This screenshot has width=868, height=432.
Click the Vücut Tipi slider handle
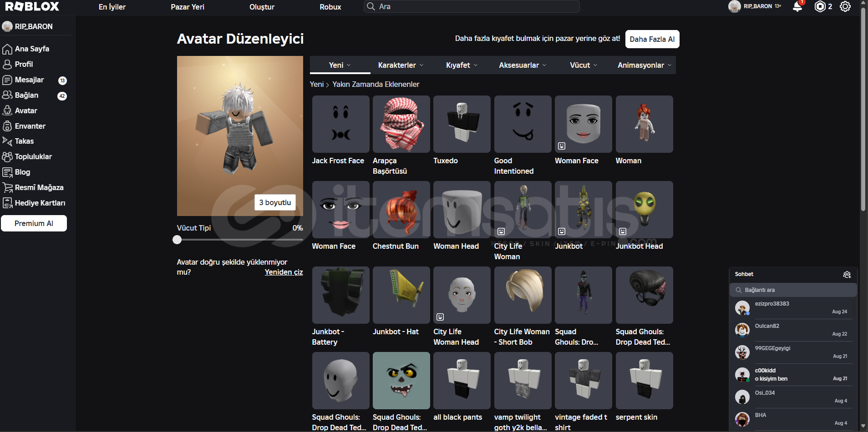(177, 240)
